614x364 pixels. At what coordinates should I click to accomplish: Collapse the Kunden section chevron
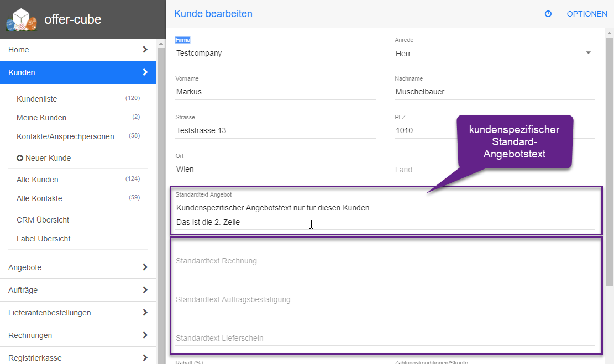tap(145, 72)
